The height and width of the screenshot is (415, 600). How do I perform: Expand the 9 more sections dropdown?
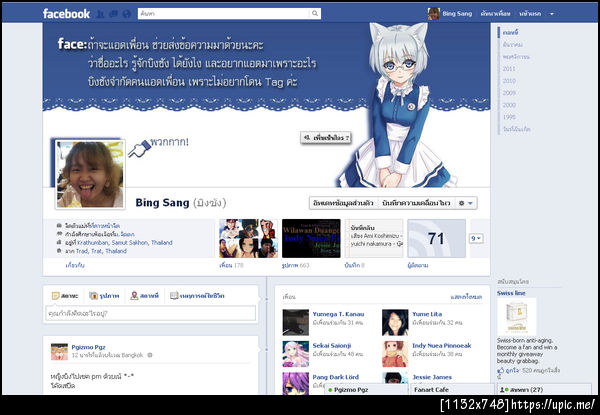click(x=476, y=238)
